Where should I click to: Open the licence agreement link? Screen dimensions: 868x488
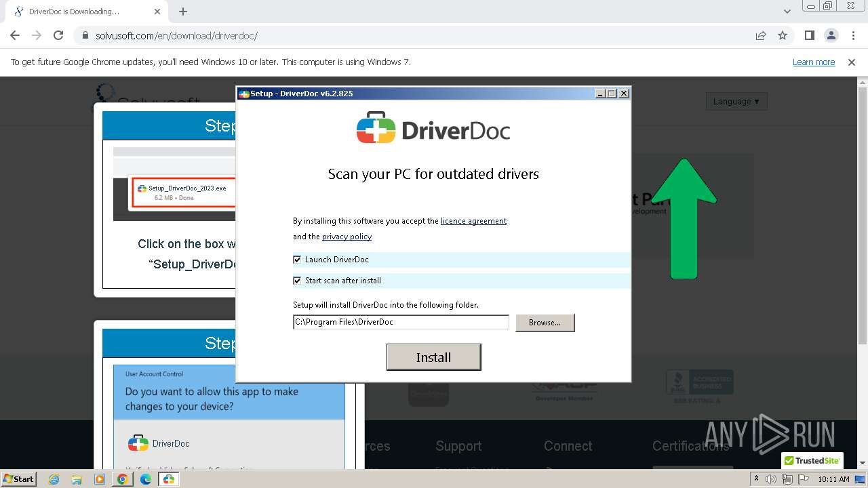(x=473, y=221)
